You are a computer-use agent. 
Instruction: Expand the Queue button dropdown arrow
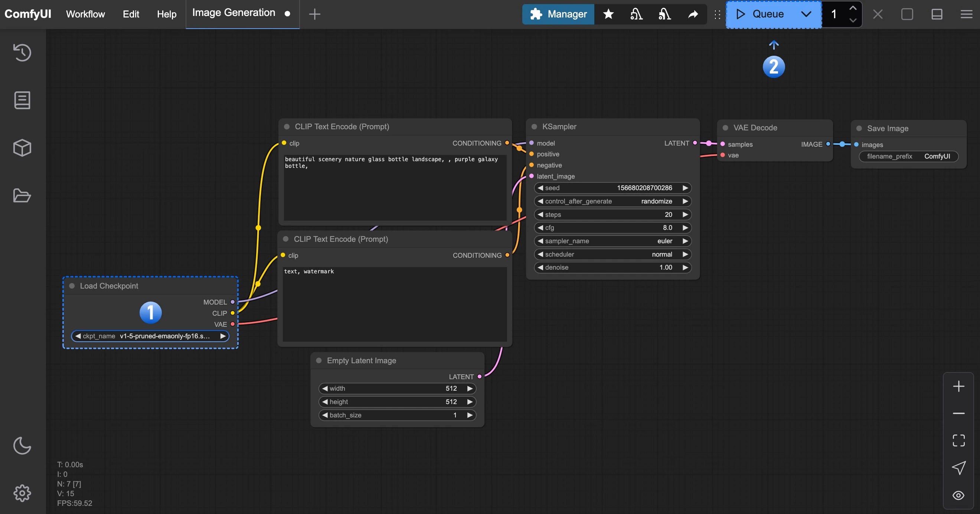(806, 14)
